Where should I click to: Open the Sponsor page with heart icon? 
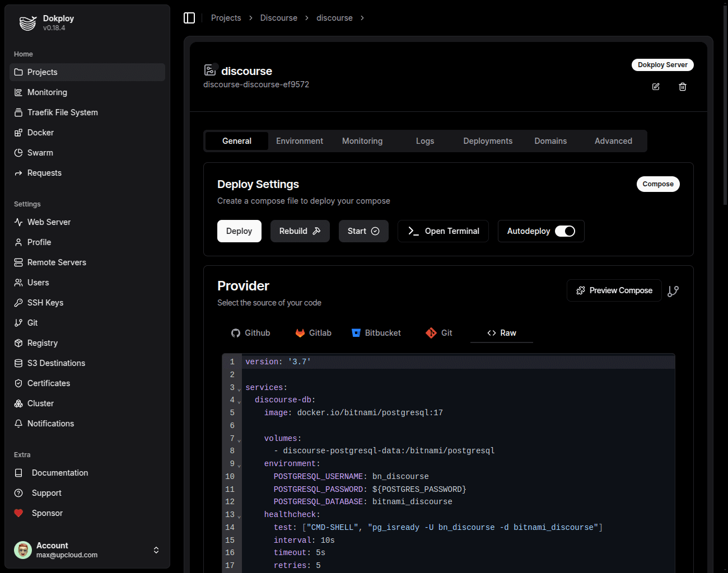47,513
